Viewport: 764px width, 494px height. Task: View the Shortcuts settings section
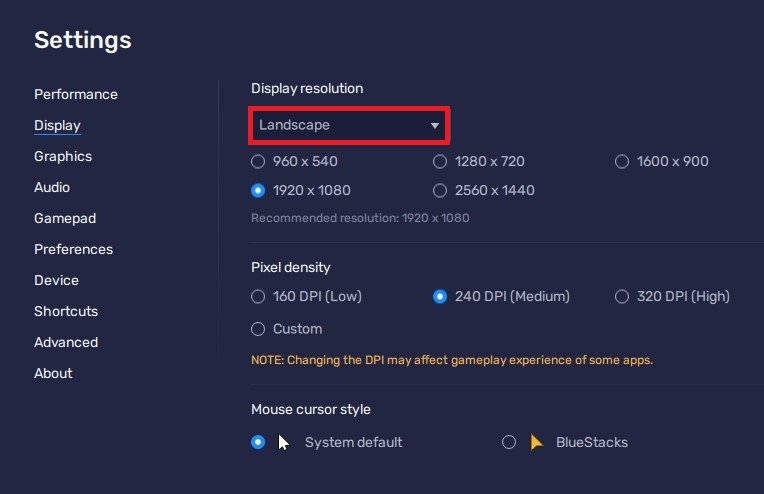(x=66, y=311)
